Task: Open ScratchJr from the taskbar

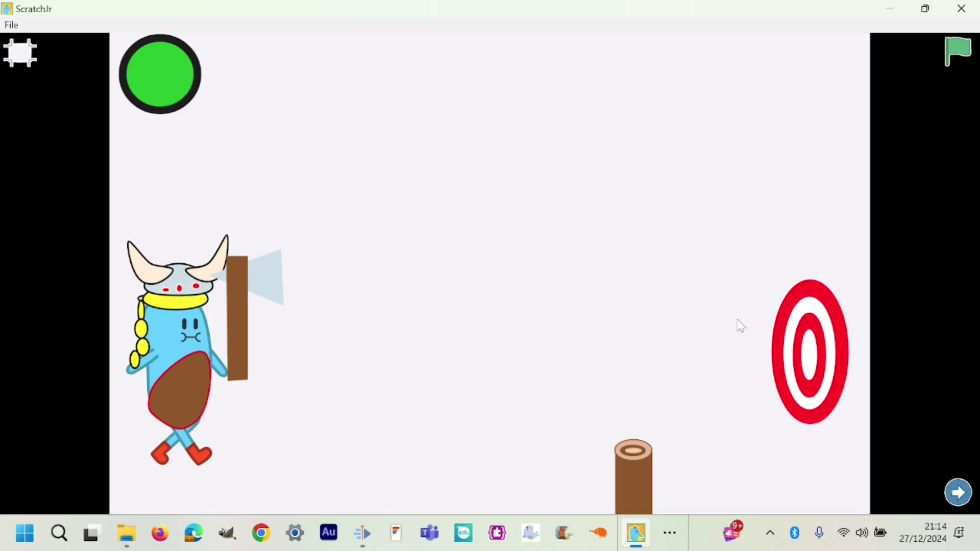Action: pyautogui.click(x=635, y=533)
